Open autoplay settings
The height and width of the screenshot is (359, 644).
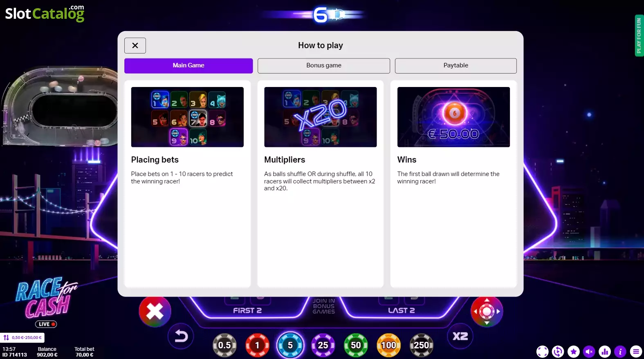coord(558,351)
